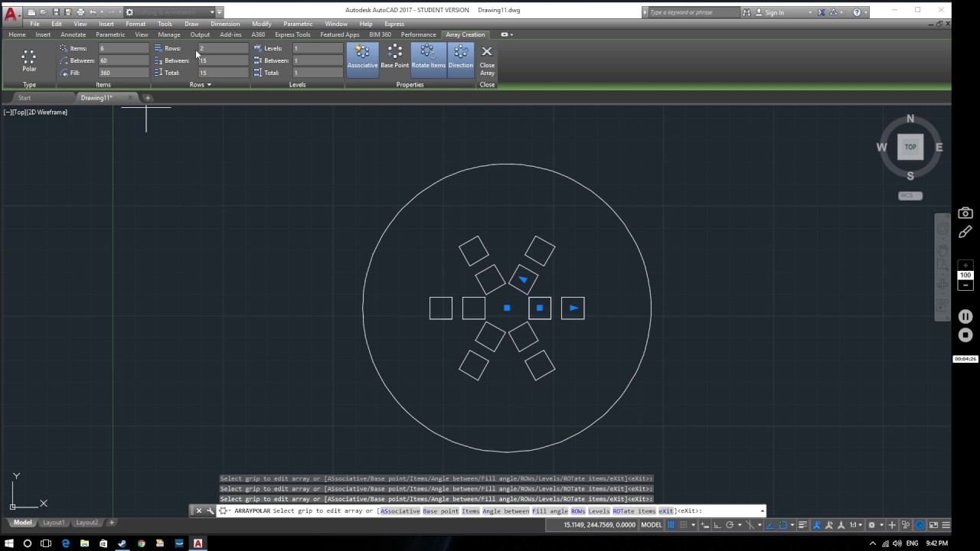This screenshot has height=551, width=980.
Task: Open a file from quick access toolbar
Action: pos(44,12)
